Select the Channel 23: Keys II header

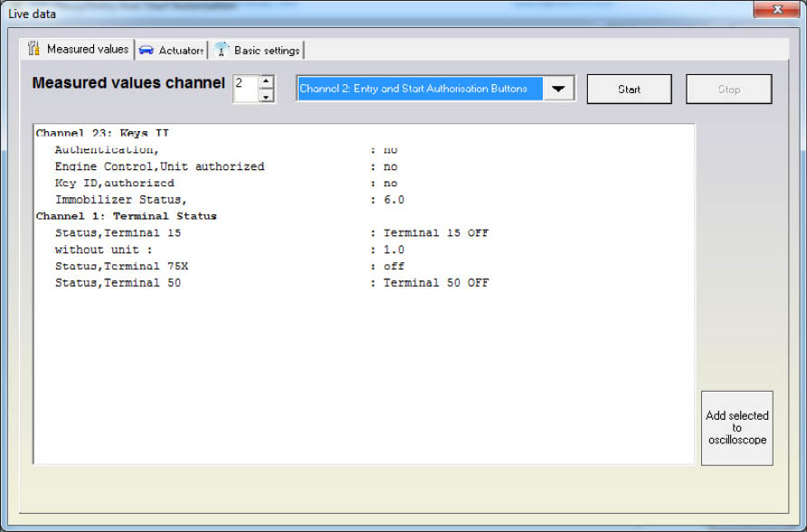(x=102, y=133)
